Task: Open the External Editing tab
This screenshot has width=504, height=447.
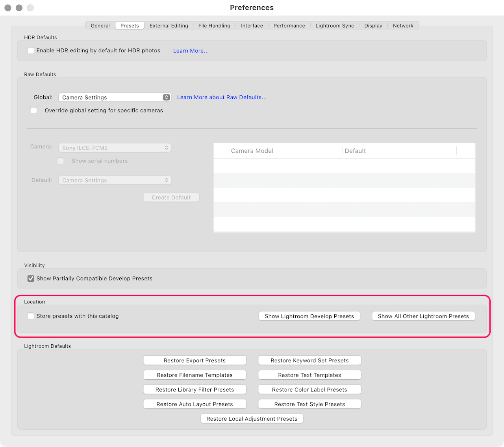Action: tap(169, 26)
